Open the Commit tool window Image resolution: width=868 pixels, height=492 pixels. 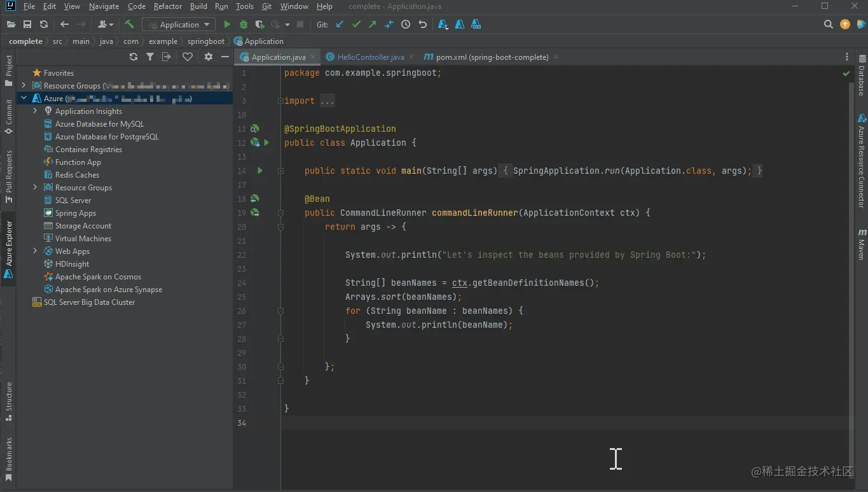9,116
